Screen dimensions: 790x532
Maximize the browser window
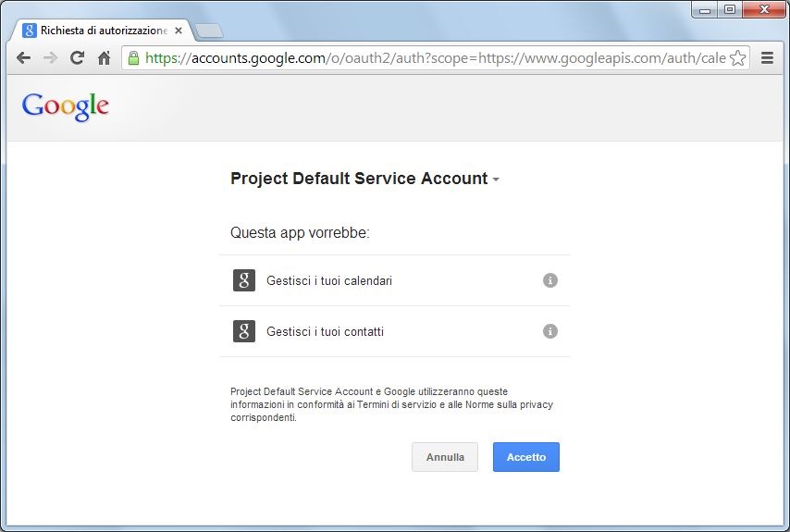[730, 9]
